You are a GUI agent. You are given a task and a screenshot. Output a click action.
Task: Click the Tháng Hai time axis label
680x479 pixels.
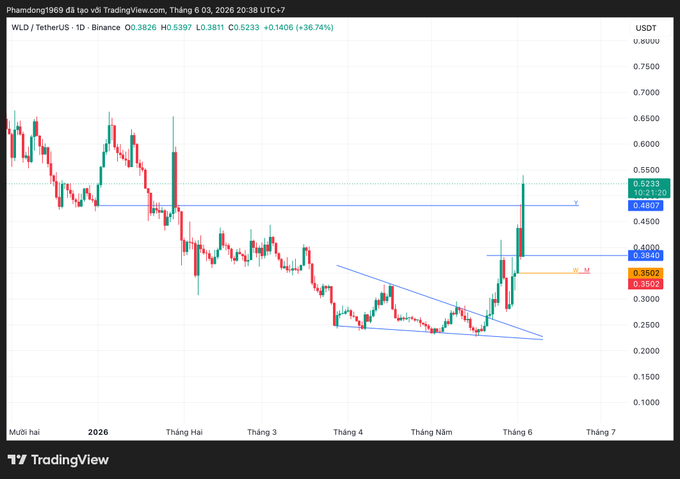click(x=184, y=432)
